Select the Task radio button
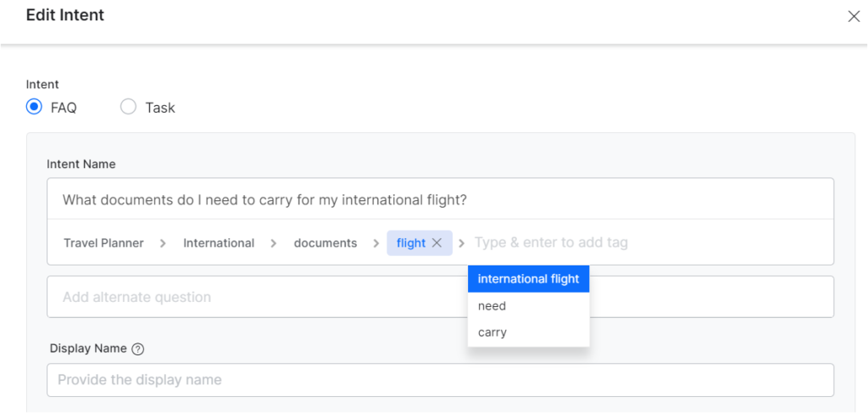The height and width of the screenshot is (413, 868). point(128,107)
